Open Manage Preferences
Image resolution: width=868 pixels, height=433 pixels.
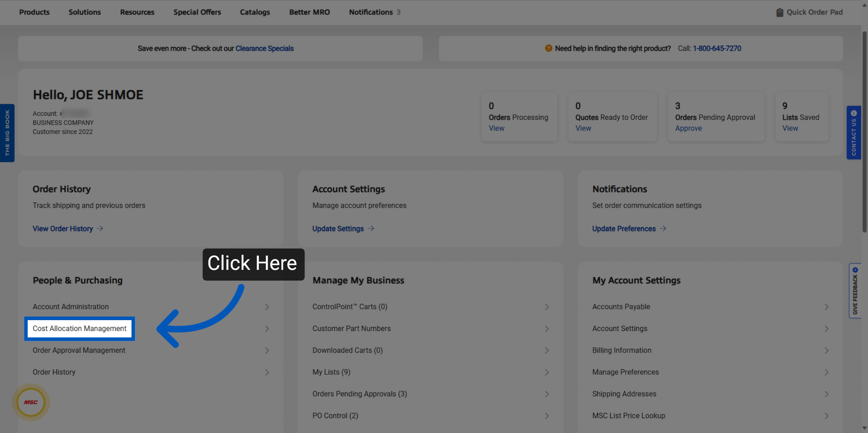tap(625, 372)
